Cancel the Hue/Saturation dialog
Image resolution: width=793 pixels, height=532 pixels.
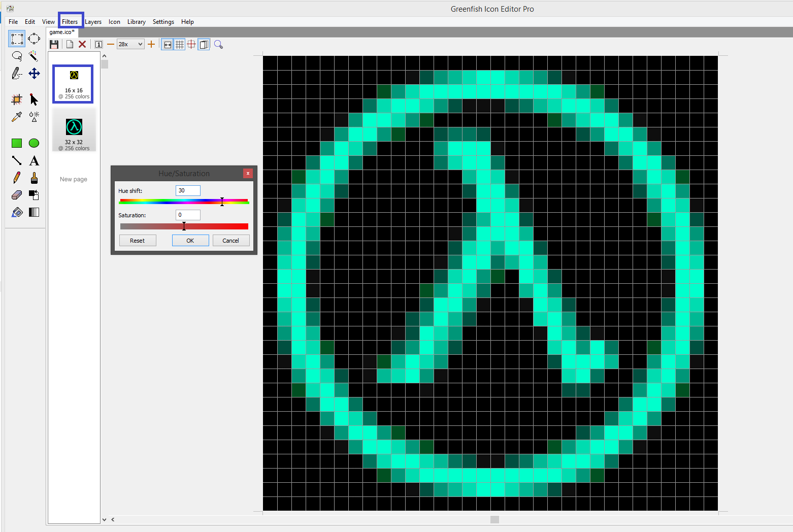click(231, 241)
